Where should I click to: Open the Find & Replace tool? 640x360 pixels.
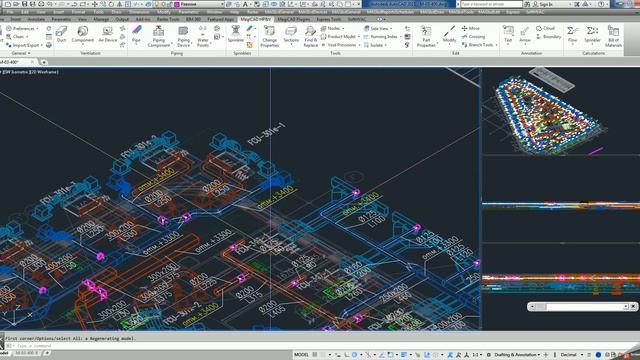click(x=311, y=36)
